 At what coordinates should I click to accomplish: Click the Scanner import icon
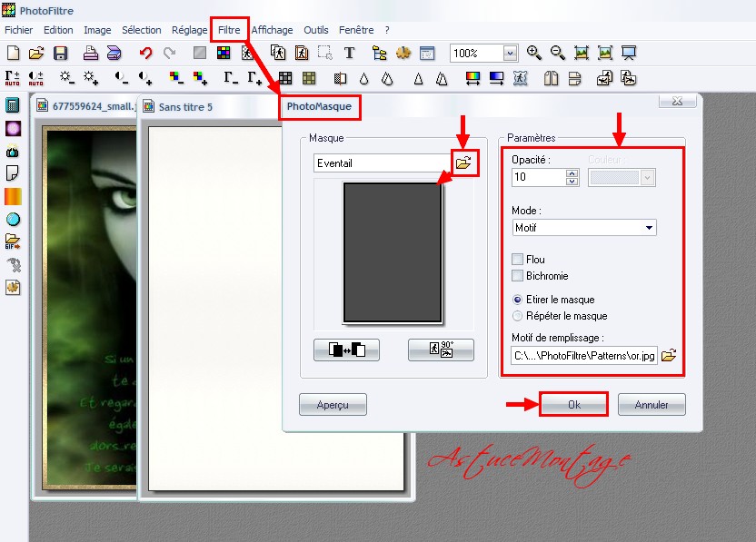click(x=114, y=53)
